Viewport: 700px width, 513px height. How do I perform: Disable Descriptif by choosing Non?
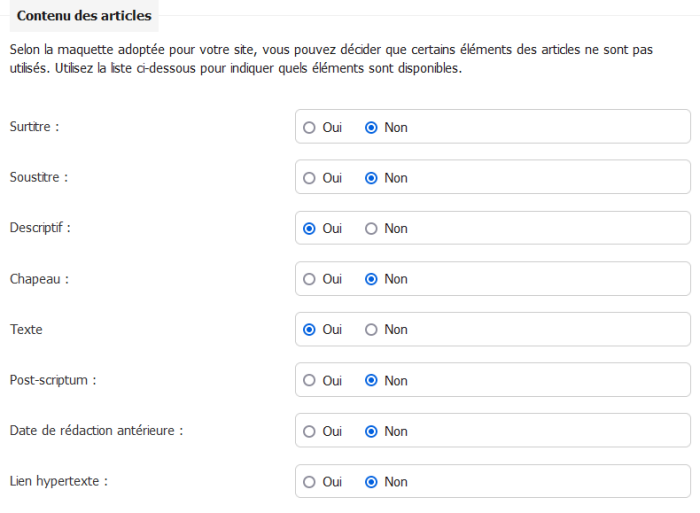[372, 229]
